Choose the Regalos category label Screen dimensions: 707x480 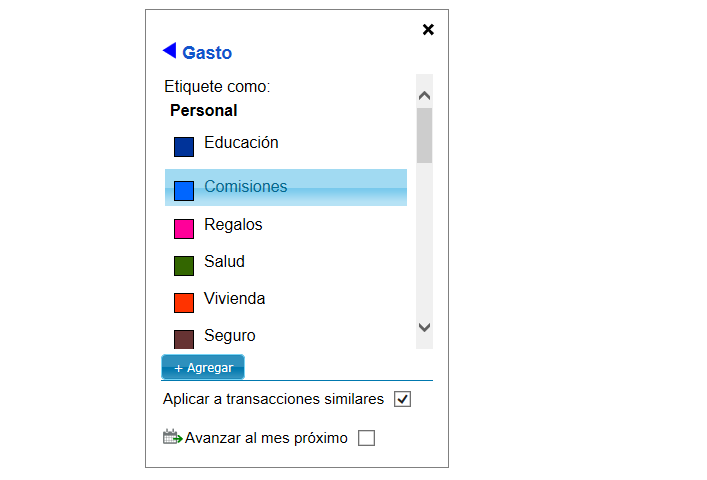233,225
